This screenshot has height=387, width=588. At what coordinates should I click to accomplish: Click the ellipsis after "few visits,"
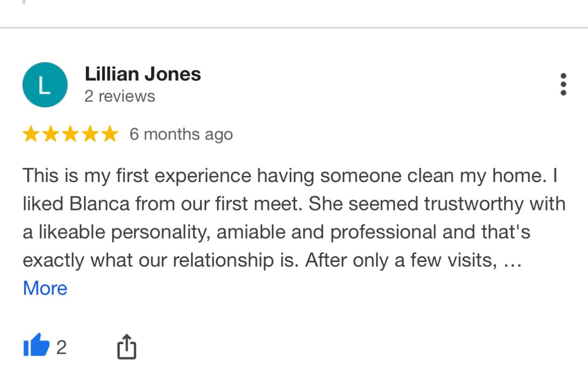(513, 260)
